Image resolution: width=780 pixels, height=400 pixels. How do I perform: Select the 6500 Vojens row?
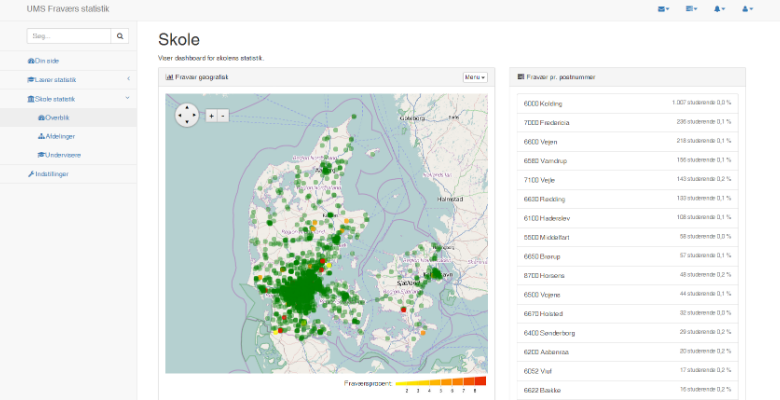(x=627, y=295)
